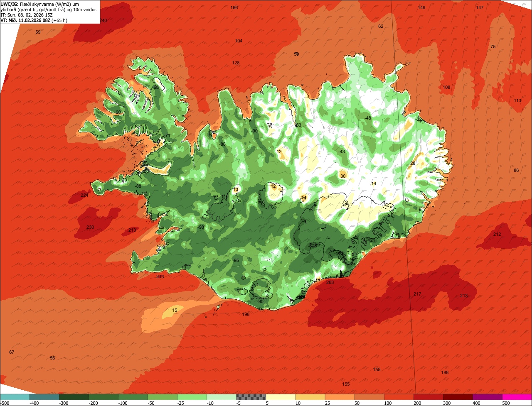Click the map value -71 in western Iceland
The width and height of the screenshot is (532, 406).
coord(167,135)
